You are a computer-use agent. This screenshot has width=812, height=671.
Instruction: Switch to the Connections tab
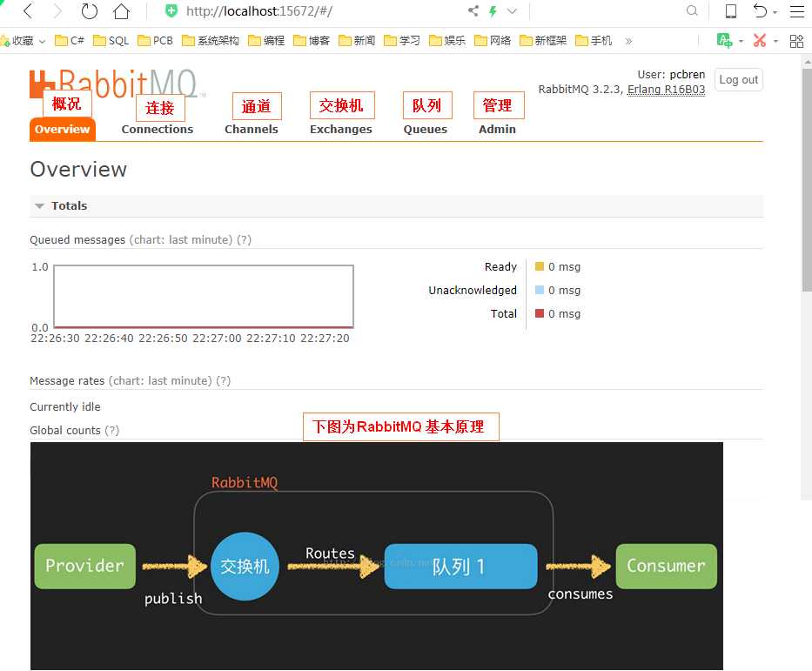click(x=158, y=130)
